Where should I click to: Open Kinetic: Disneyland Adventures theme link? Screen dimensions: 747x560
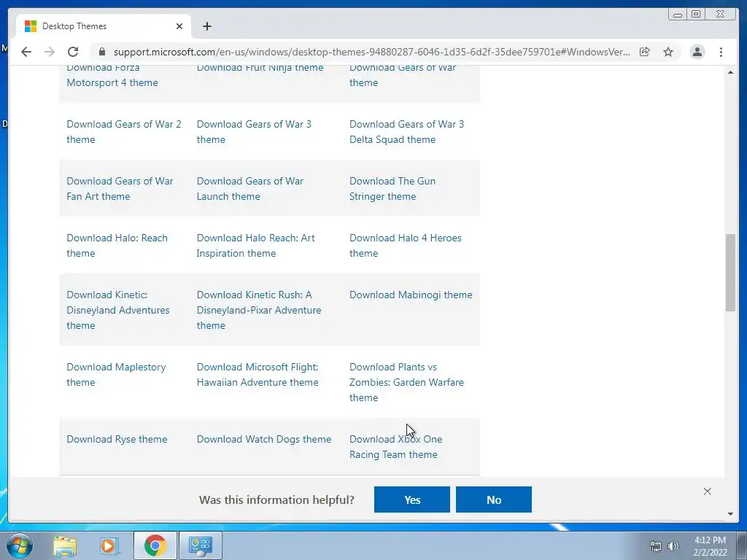click(118, 310)
